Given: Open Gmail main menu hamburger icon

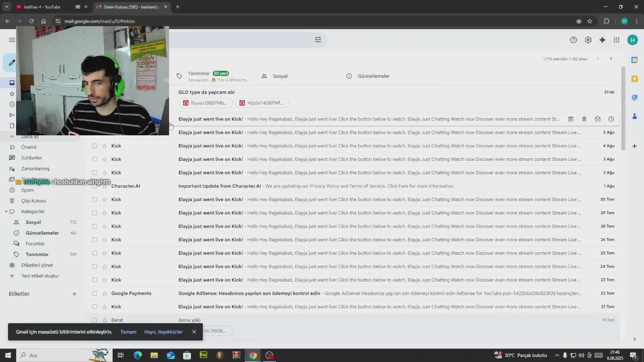Looking at the screenshot, I should point(12,40).
